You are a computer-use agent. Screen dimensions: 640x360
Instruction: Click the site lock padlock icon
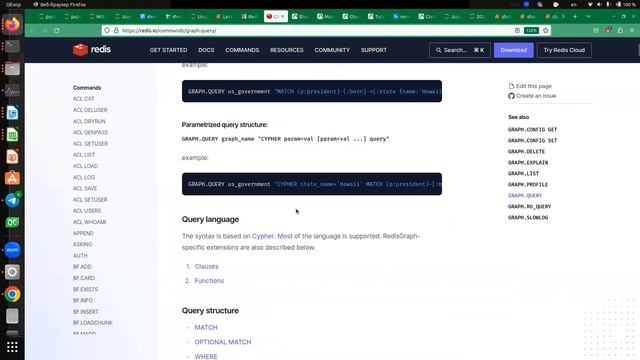(x=116, y=31)
